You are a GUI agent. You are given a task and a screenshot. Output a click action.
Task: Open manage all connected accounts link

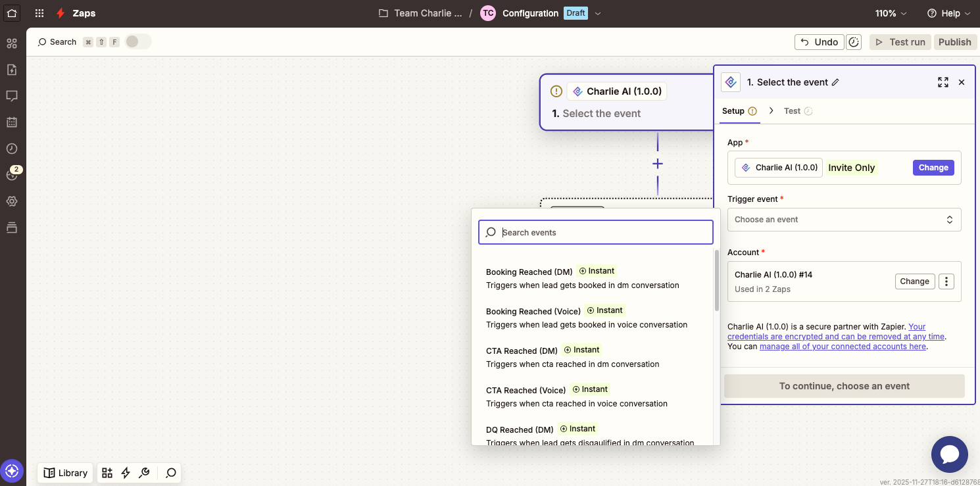pyautogui.click(x=843, y=347)
